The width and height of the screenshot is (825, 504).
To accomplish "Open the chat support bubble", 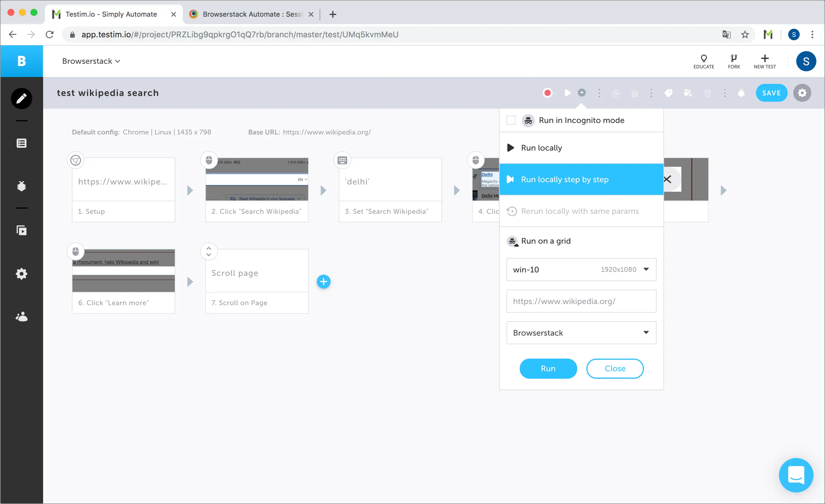I will (796, 475).
